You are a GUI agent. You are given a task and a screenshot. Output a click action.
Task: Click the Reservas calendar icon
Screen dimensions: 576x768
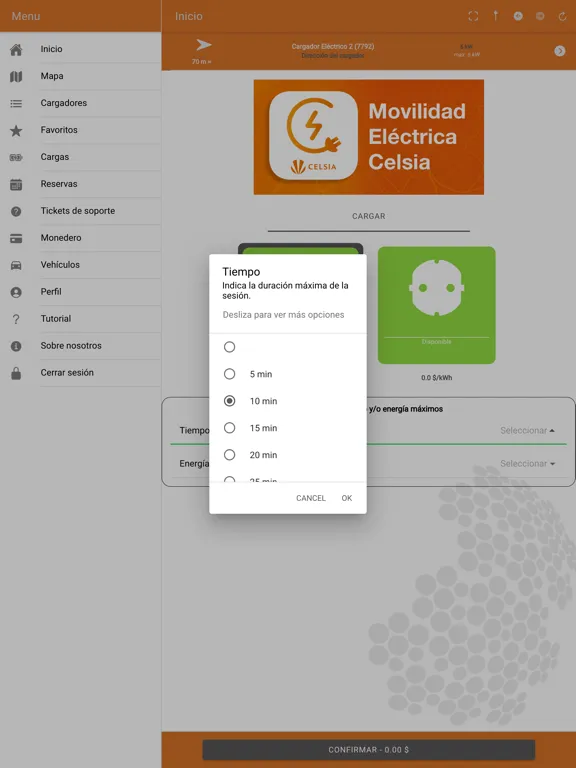pos(16,184)
